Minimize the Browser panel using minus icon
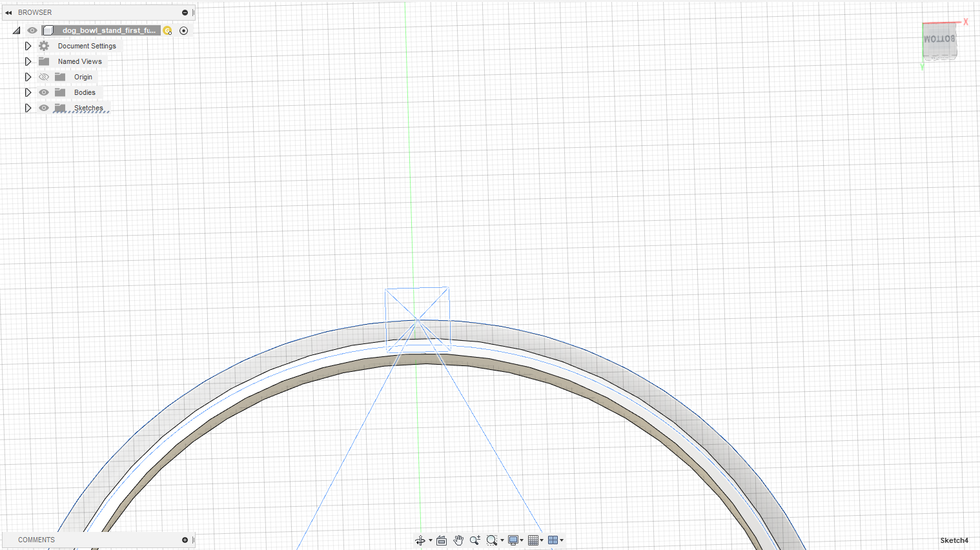The width and height of the screenshot is (980, 550). tap(185, 12)
